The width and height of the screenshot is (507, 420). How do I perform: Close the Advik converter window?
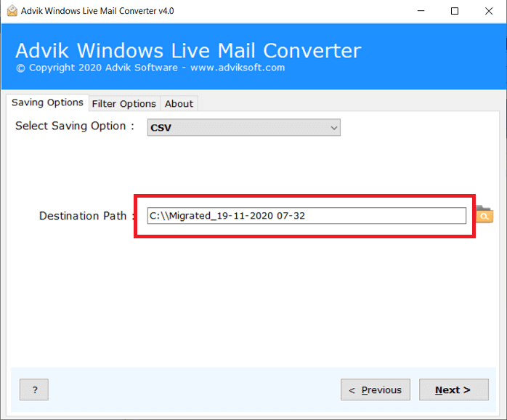(x=489, y=11)
